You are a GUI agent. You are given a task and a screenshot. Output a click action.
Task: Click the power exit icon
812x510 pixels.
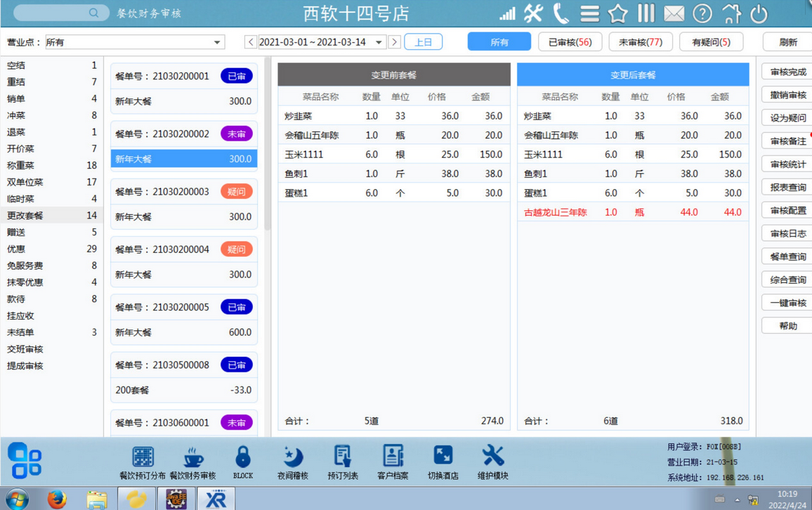coord(759,14)
